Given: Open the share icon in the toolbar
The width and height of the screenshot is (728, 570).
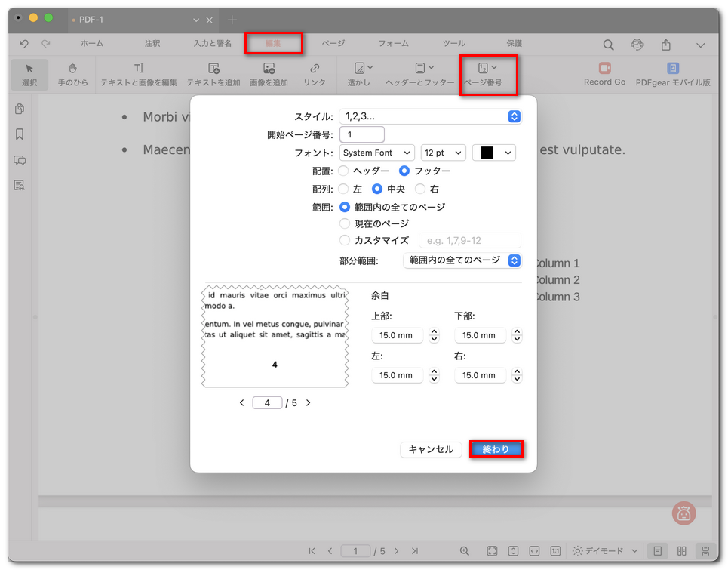Looking at the screenshot, I should pos(666,45).
